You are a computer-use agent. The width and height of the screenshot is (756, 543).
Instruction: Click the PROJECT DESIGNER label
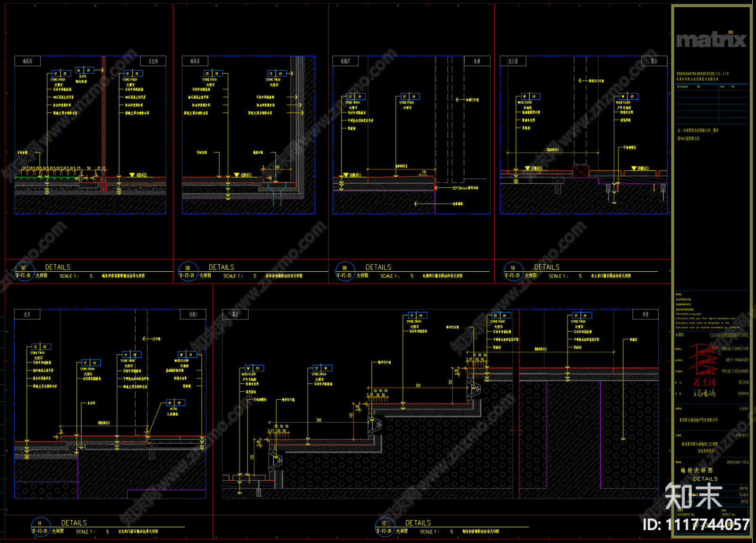tap(735, 371)
